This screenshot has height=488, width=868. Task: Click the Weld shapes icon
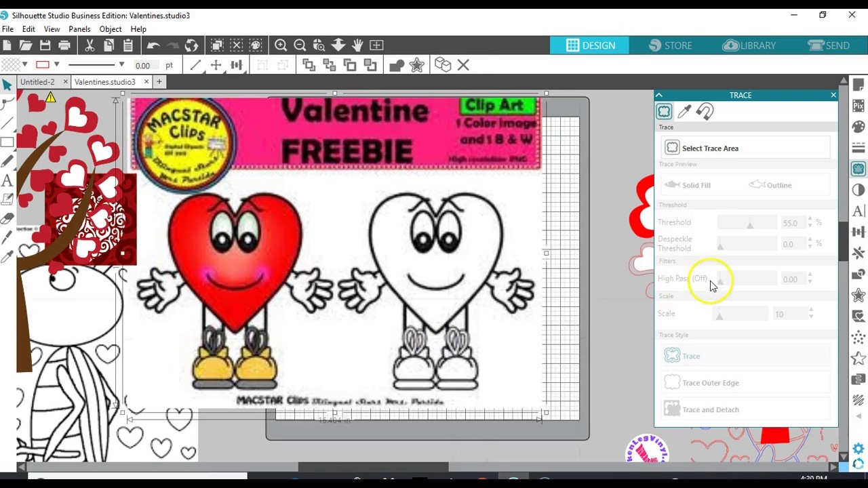(397, 65)
